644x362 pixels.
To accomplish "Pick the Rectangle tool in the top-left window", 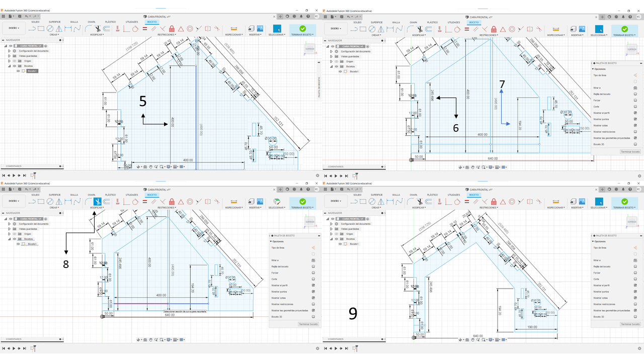I will (x=41, y=29).
